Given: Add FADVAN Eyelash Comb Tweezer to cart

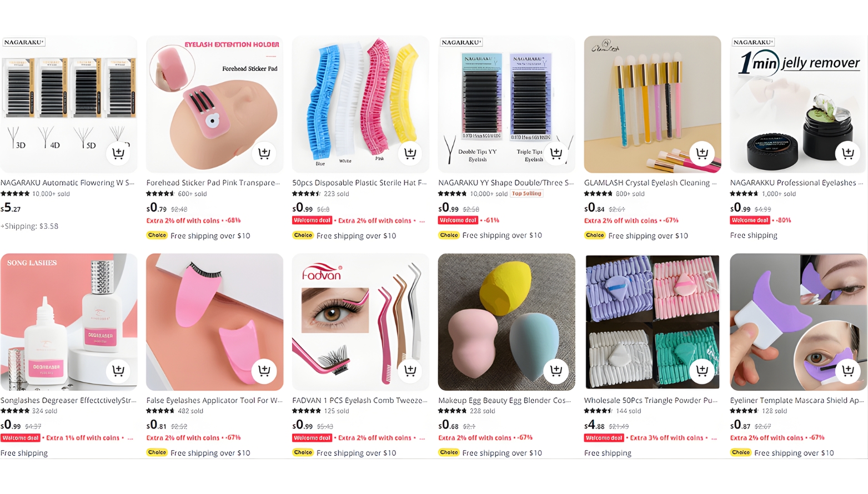Looking at the screenshot, I should pos(410,370).
